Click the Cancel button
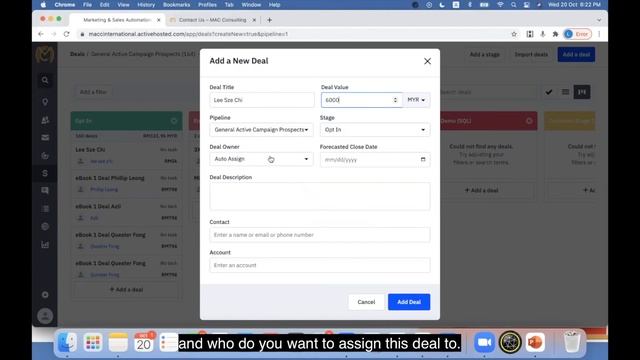The height and width of the screenshot is (360, 640). [366, 302]
